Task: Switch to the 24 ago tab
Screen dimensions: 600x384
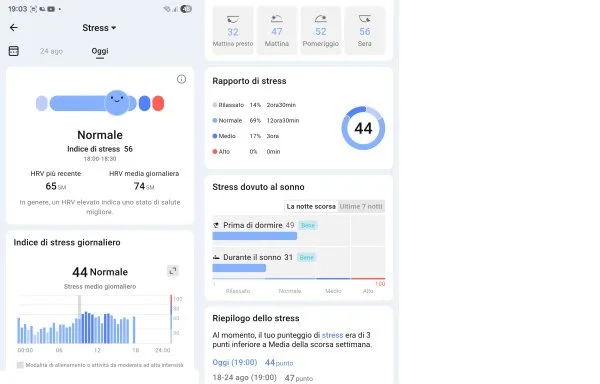Action: click(51, 51)
